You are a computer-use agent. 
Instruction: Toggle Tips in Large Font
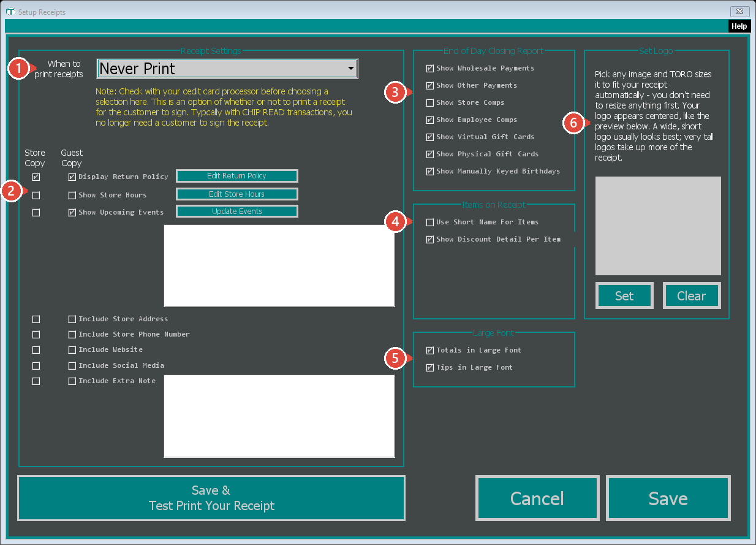(x=430, y=368)
